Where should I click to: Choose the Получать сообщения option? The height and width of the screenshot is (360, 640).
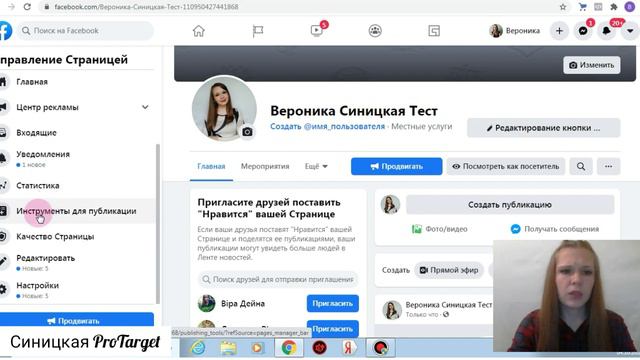[555, 229]
